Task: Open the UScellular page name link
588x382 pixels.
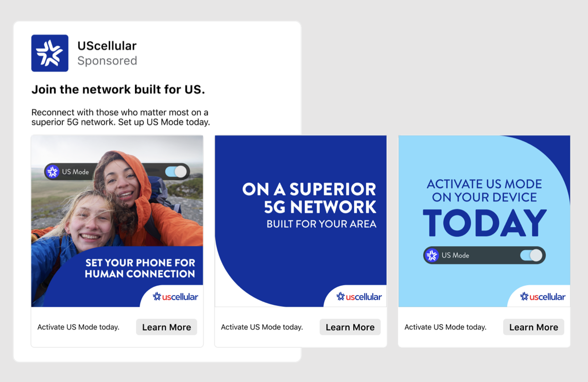Action: tap(107, 46)
